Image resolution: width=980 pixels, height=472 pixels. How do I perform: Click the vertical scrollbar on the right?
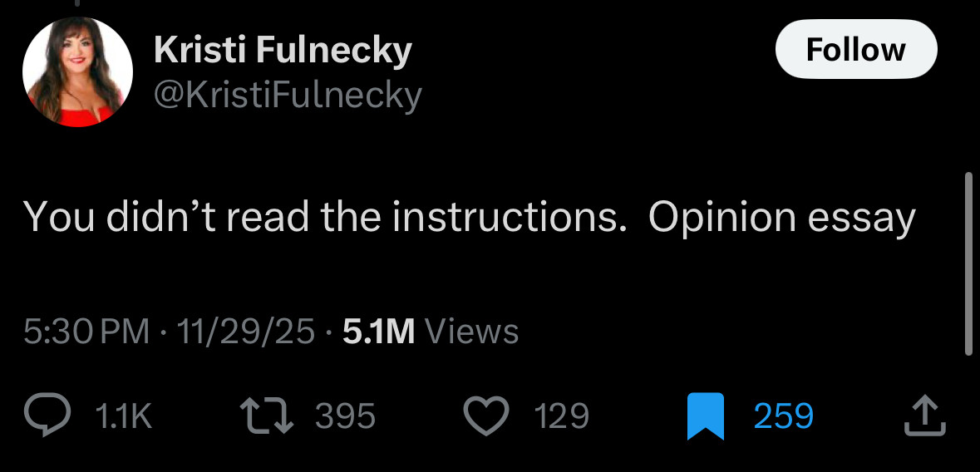967,263
